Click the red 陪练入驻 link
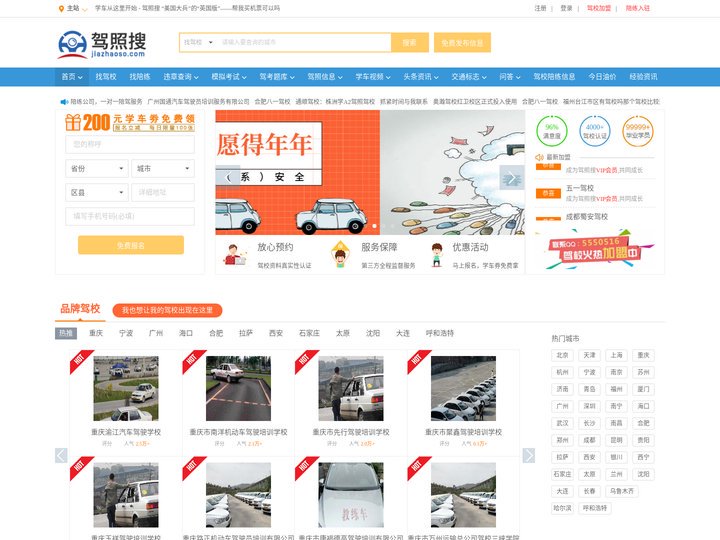Image resolution: width=720 pixels, height=540 pixels. 637,8
